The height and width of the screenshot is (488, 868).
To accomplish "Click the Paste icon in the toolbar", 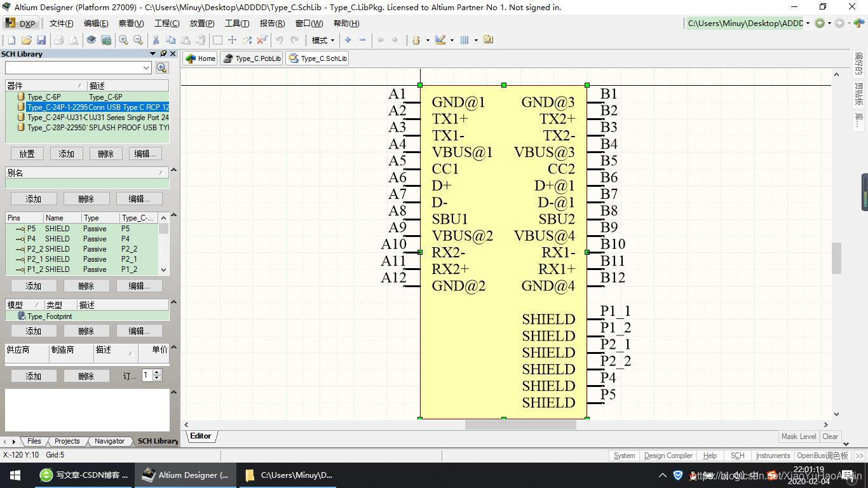I will click(x=186, y=40).
